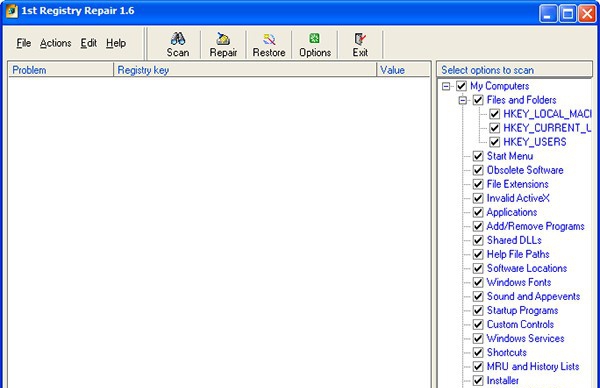Open the Options toolbar button

click(x=315, y=45)
